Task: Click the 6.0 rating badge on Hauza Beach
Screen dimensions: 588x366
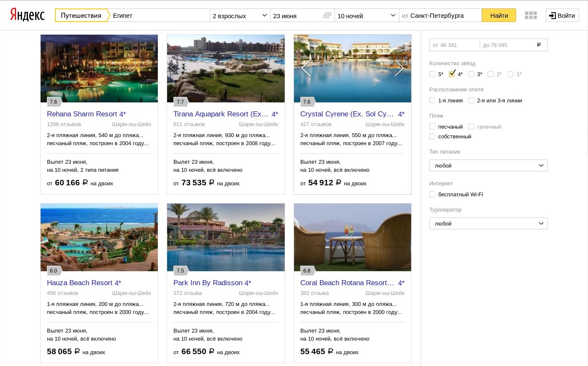Action: tap(54, 270)
